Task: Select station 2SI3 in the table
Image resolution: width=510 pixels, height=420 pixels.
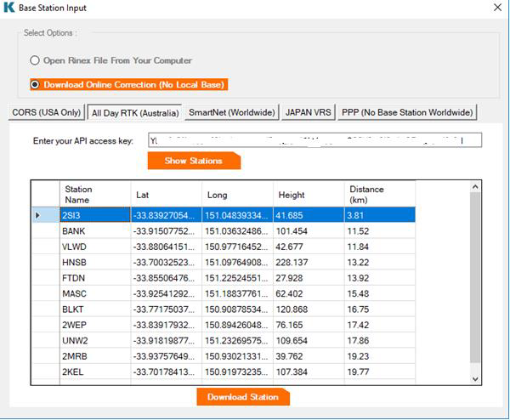Action: pos(95,215)
